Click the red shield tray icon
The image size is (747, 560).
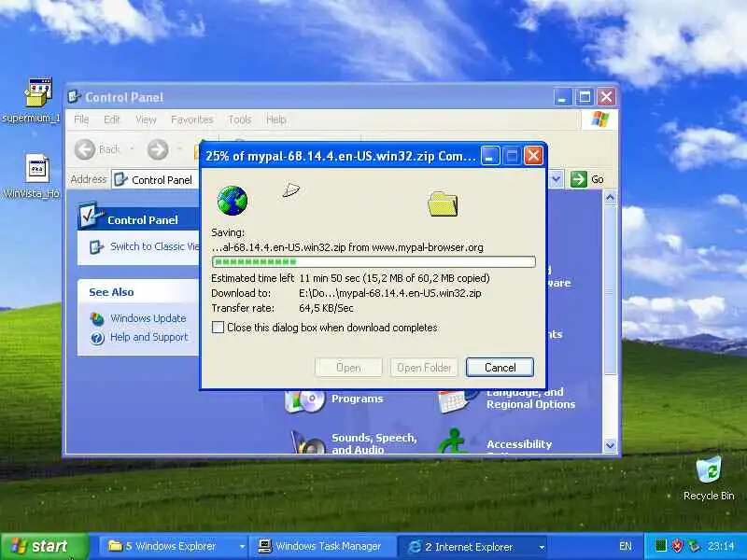(x=677, y=546)
